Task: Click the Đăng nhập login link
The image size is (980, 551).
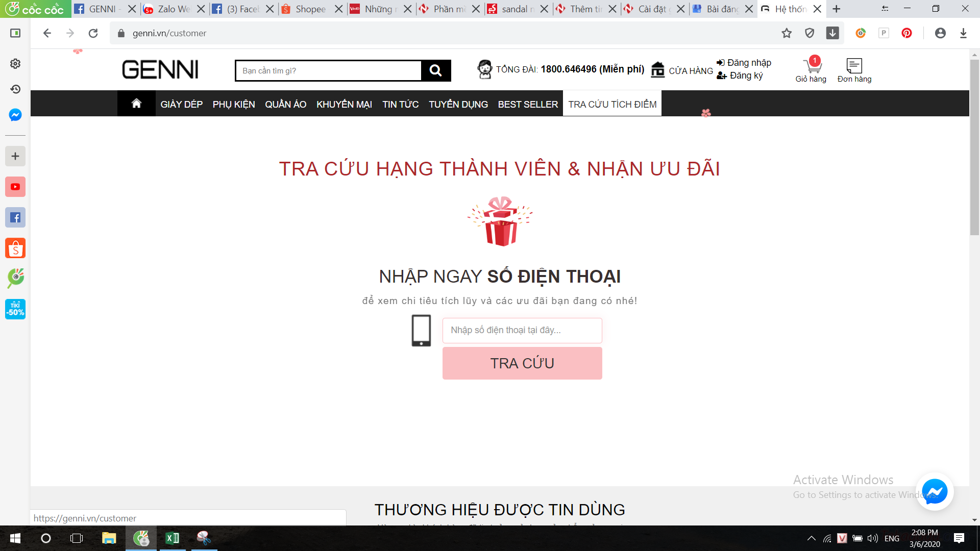Action: point(748,63)
